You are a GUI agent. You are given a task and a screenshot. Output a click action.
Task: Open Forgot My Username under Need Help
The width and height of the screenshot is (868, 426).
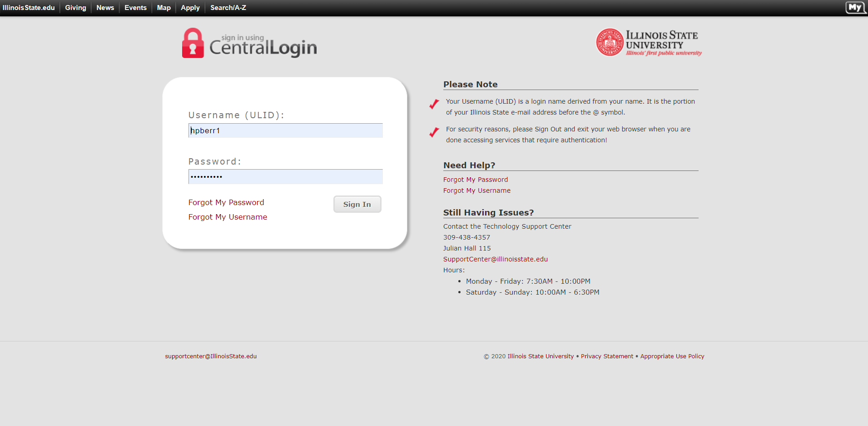click(x=476, y=190)
